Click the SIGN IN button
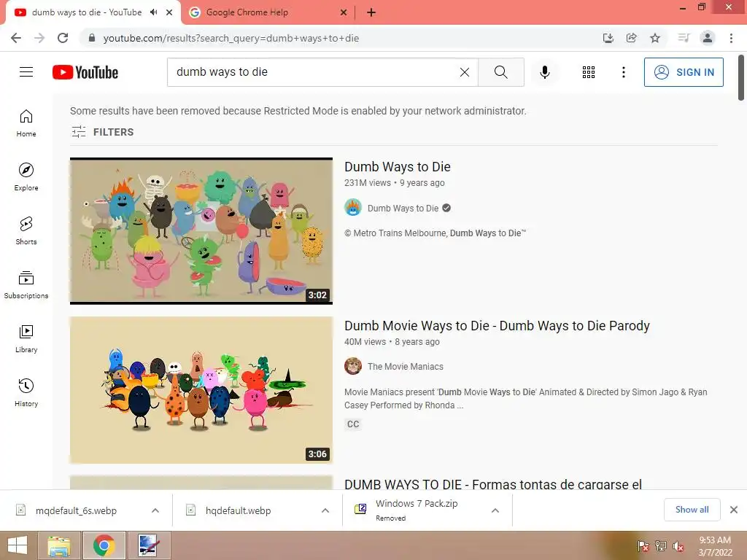The image size is (747, 560). tap(684, 72)
